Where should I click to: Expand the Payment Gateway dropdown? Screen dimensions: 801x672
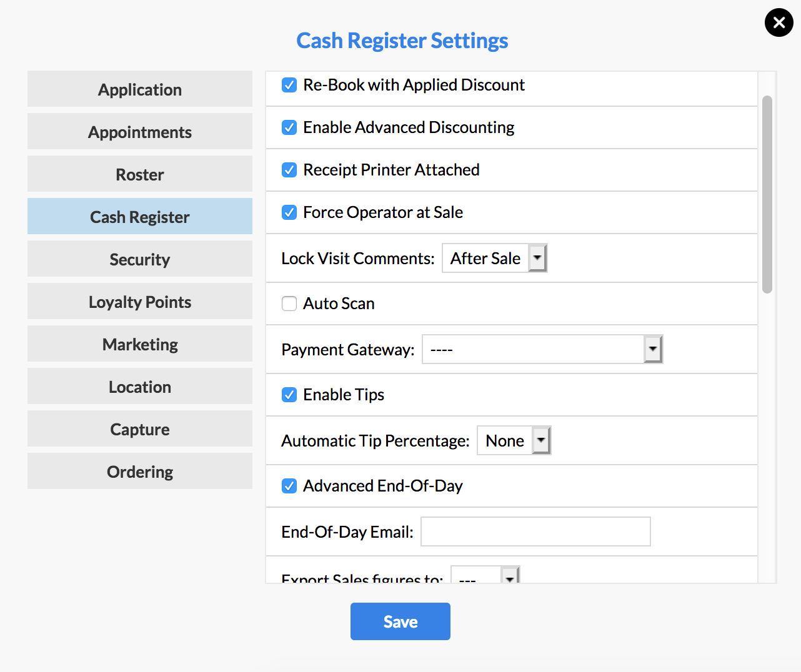coord(542,349)
